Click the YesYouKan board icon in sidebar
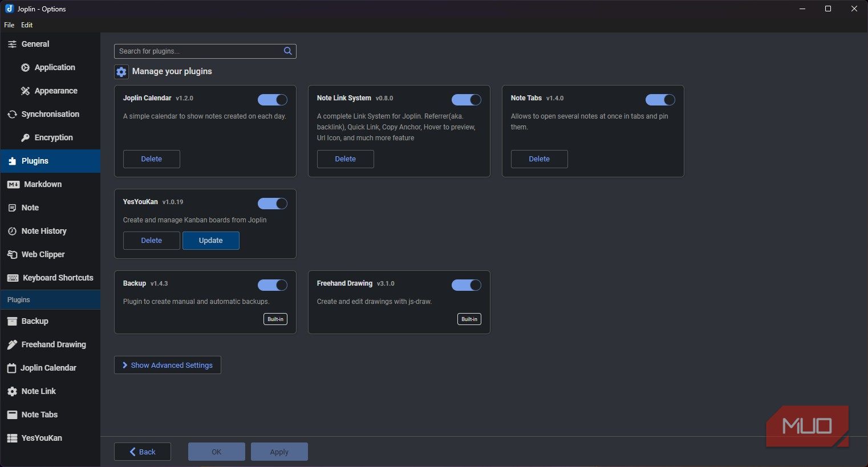Screen dimensions: 868x467 [12, 438]
